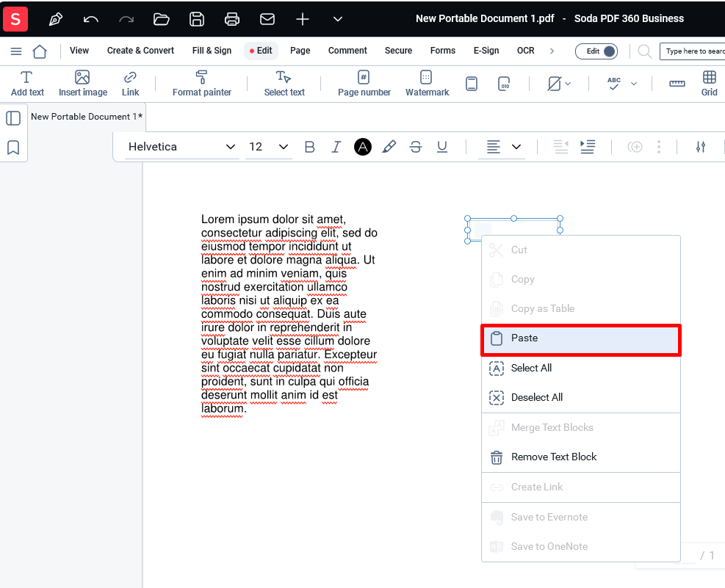Choose Paste from the context menu

[x=581, y=340]
